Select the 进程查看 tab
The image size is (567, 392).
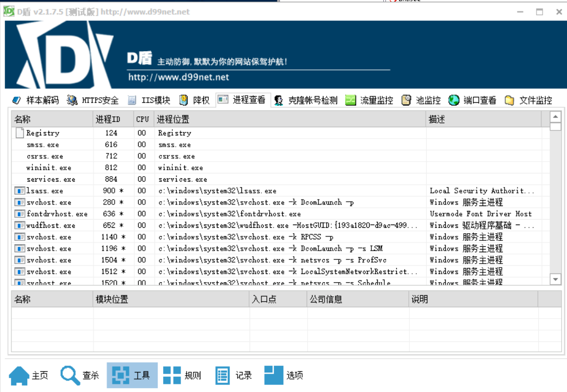[x=243, y=100]
